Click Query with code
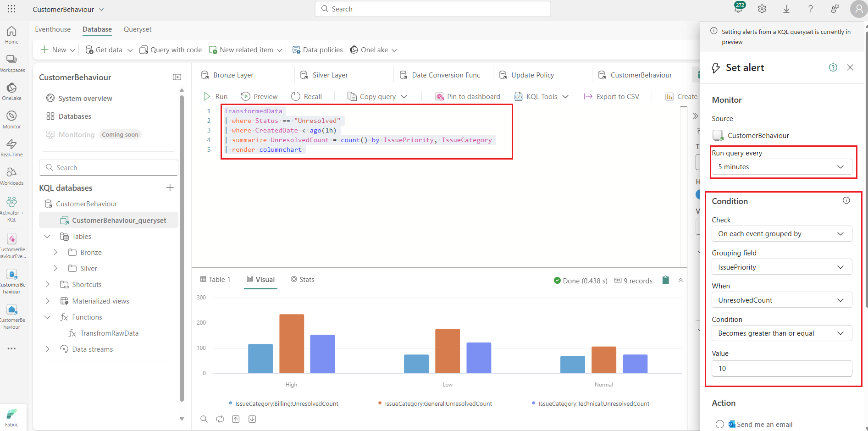This screenshot has width=868, height=431. coord(171,50)
